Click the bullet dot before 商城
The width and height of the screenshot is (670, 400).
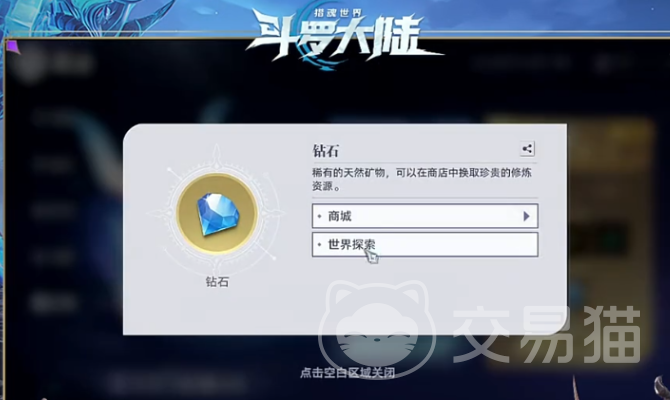(x=319, y=216)
